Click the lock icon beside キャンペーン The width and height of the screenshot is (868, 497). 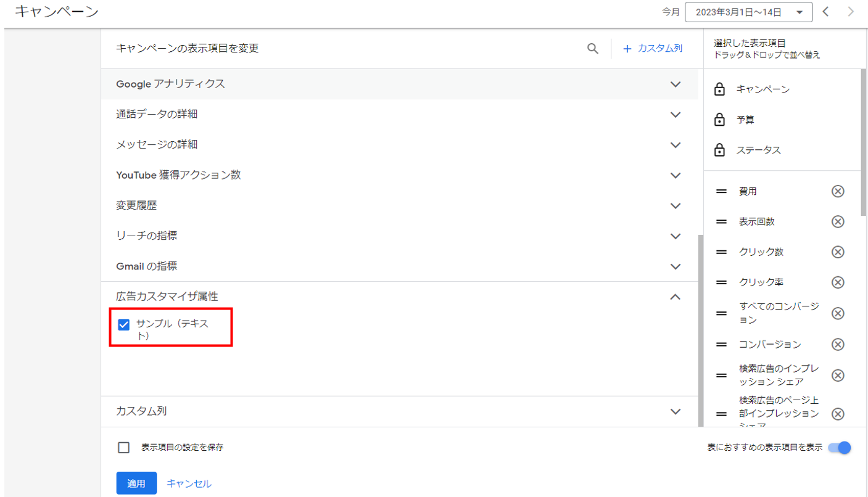click(x=719, y=90)
